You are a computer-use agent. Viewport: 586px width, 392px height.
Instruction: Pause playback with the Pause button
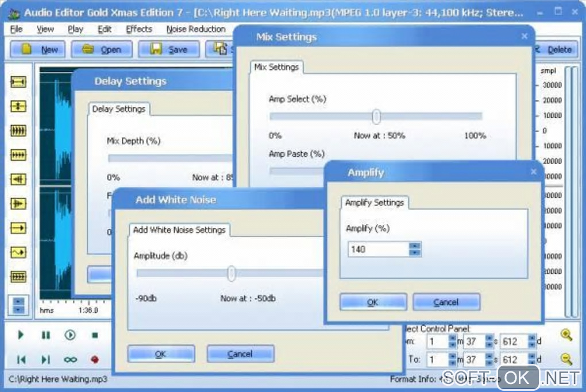point(45,335)
